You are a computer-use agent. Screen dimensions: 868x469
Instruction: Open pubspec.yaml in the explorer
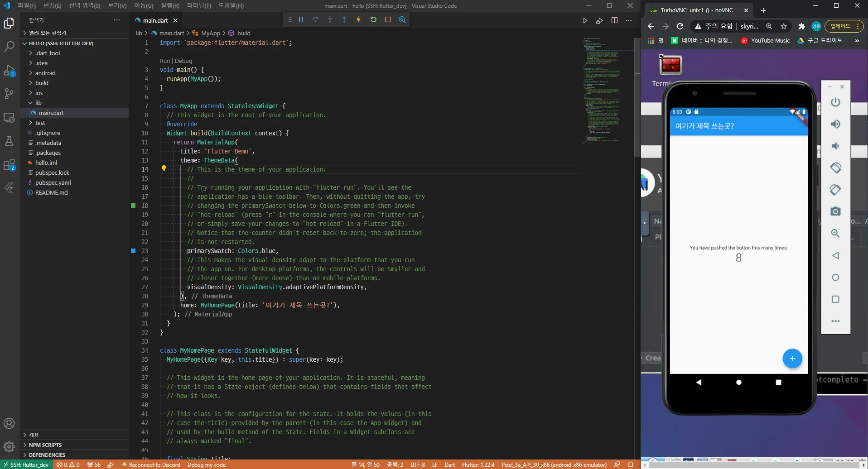point(53,182)
